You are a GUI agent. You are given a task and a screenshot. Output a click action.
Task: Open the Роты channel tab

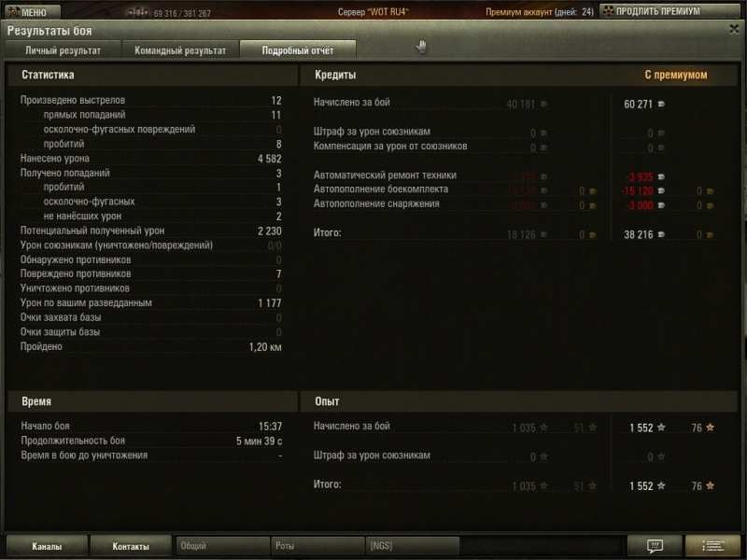coord(317,546)
